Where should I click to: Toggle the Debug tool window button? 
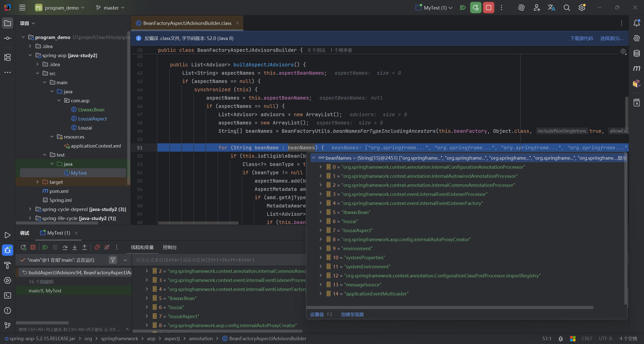click(8, 250)
